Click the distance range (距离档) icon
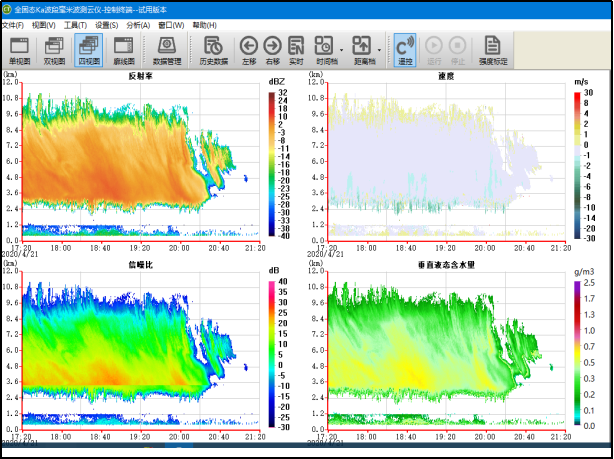 (x=363, y=51)
